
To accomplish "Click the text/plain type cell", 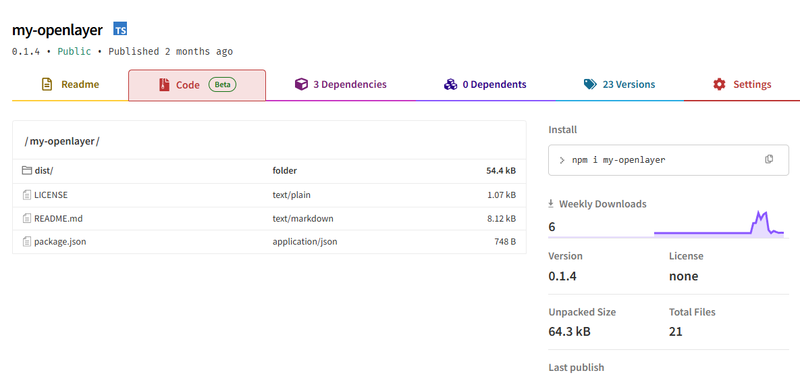I will tap(291, 195).
